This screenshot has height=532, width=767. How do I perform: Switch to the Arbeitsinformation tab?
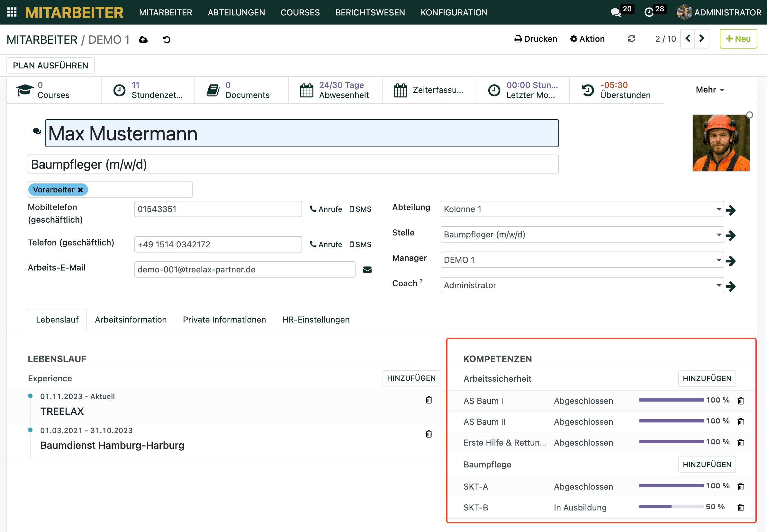click(x=131, y=320)
